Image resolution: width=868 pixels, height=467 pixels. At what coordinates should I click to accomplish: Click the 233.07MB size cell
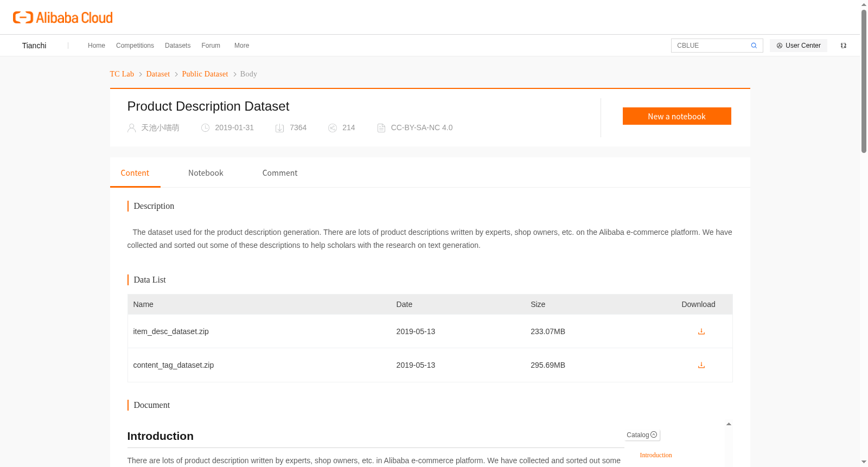click(x=548, y=331)
